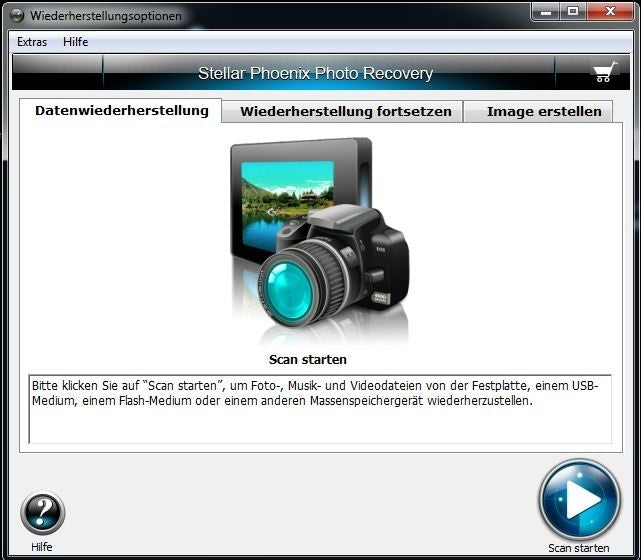
Task: Click the camera Scan starten image
Action: point(319,242)
